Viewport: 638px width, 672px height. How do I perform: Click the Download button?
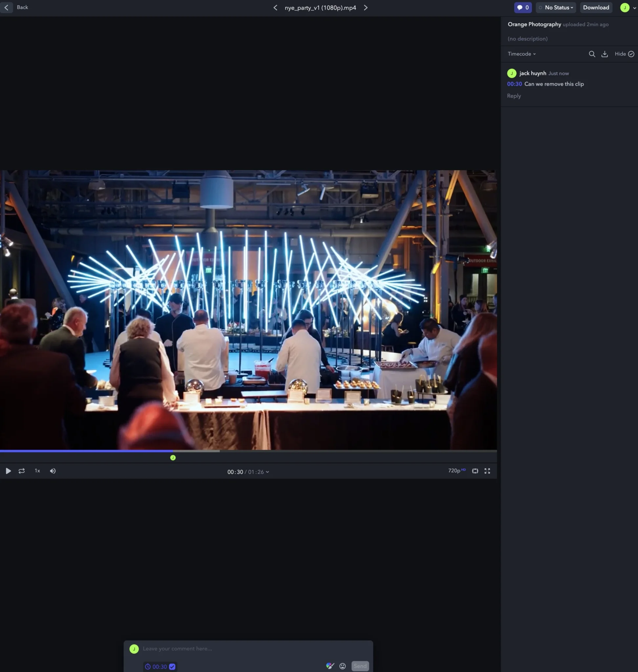pyautogui.click(x=596, y=8)
